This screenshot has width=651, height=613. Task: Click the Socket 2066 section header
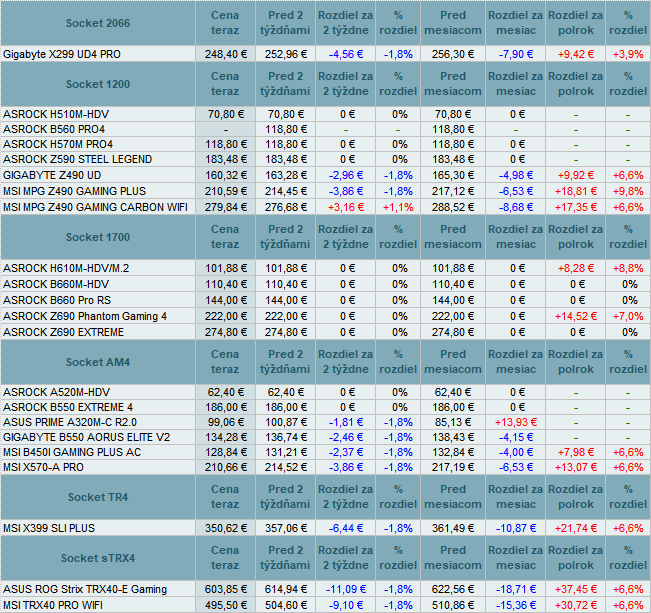tap(98, 23)
